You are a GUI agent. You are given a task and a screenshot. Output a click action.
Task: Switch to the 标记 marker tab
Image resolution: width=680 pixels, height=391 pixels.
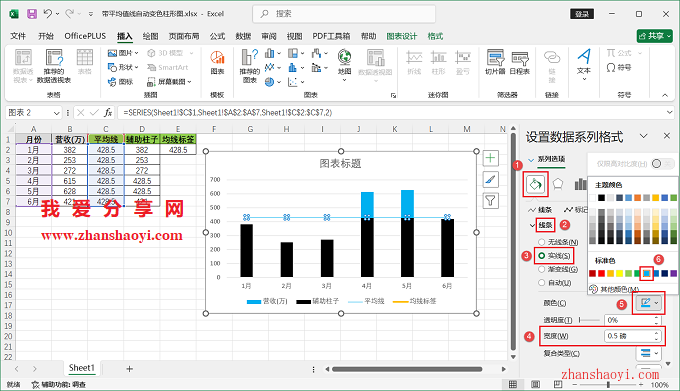tap(575, 210)
